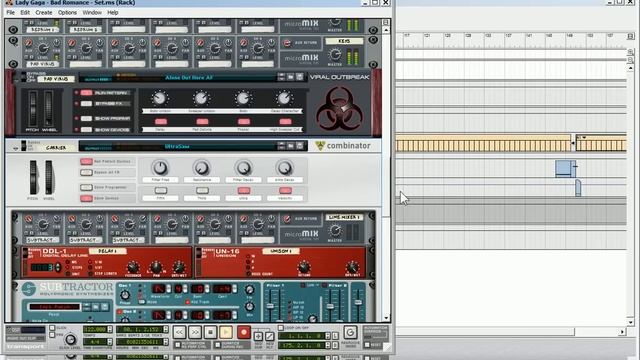Adjust tempo with the Tempo spin arrows
Viewport: 640px width, 360px height.
[x=109, y=329]
